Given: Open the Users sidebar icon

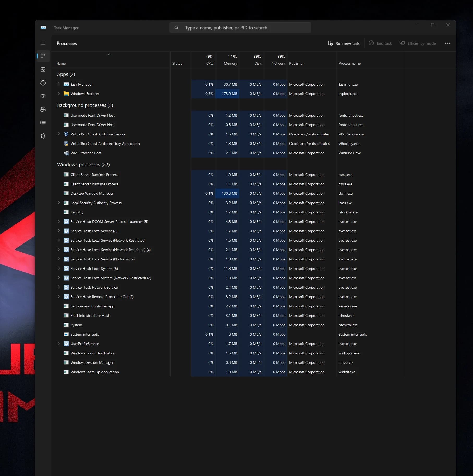Looking at the screenshot, I should (43, 109).
